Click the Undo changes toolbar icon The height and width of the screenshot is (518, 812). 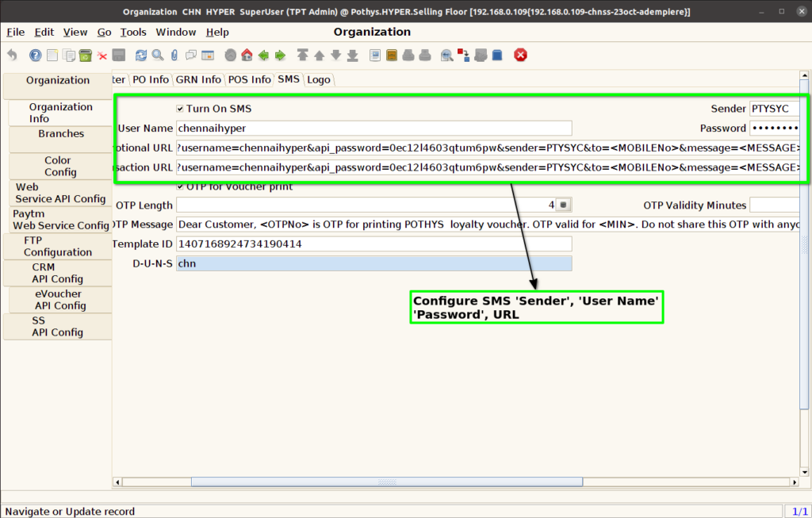(x=12, y=55)
